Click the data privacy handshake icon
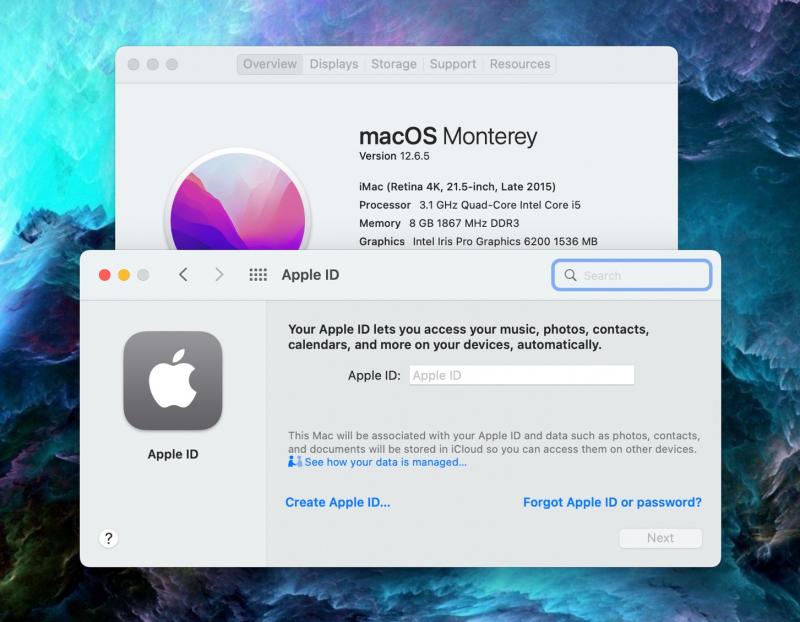The image size is (800, 622). point(295,462)
